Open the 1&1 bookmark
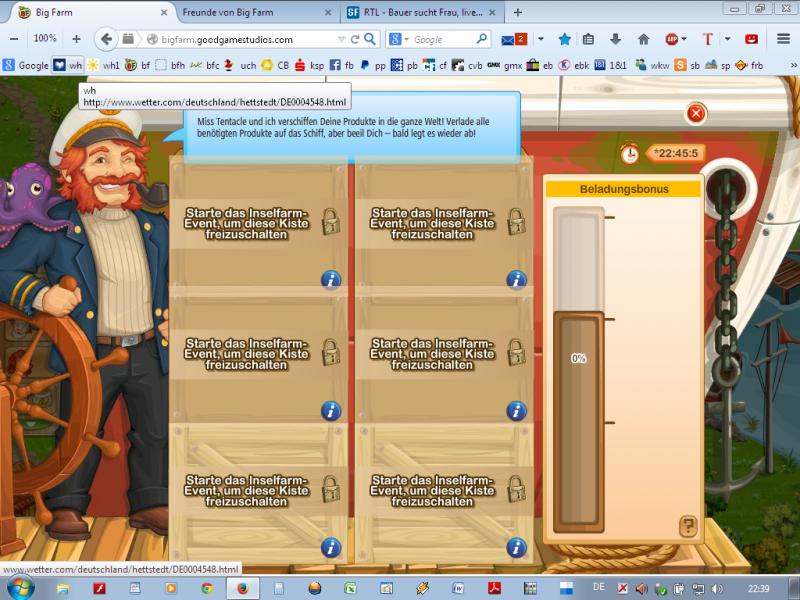The image size is (800, 600). (610, 65)
